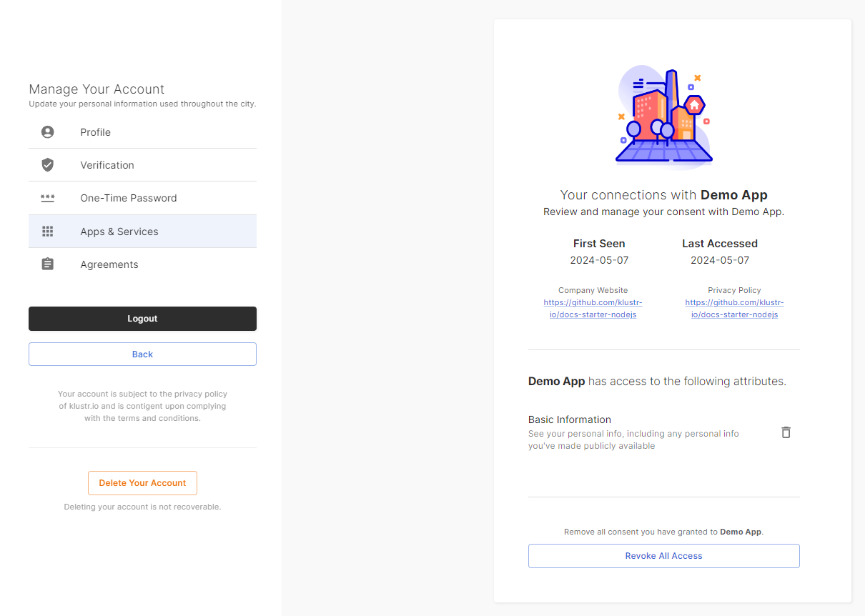The height and width of the screenshot is (616, 865).
Task: Open the Company Website GitHub link
Action: coord(593,309)
